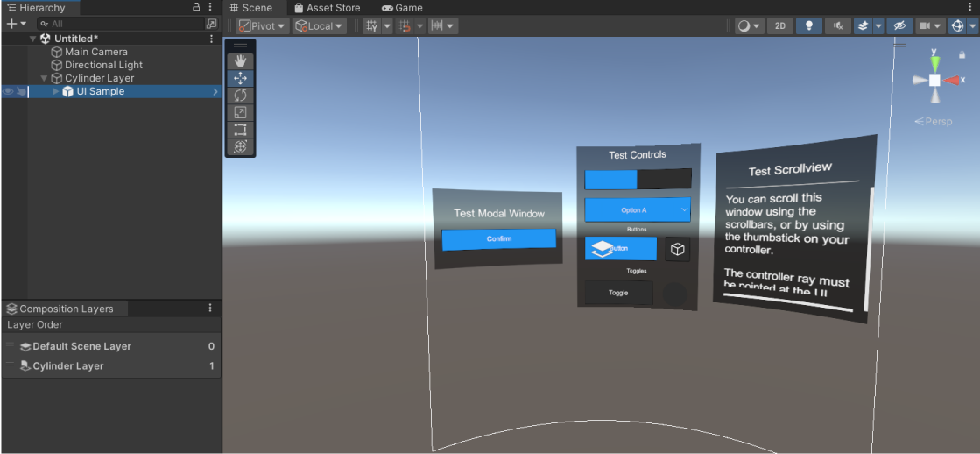Click the red X axis on the scene gizmo

click(952, 80)
